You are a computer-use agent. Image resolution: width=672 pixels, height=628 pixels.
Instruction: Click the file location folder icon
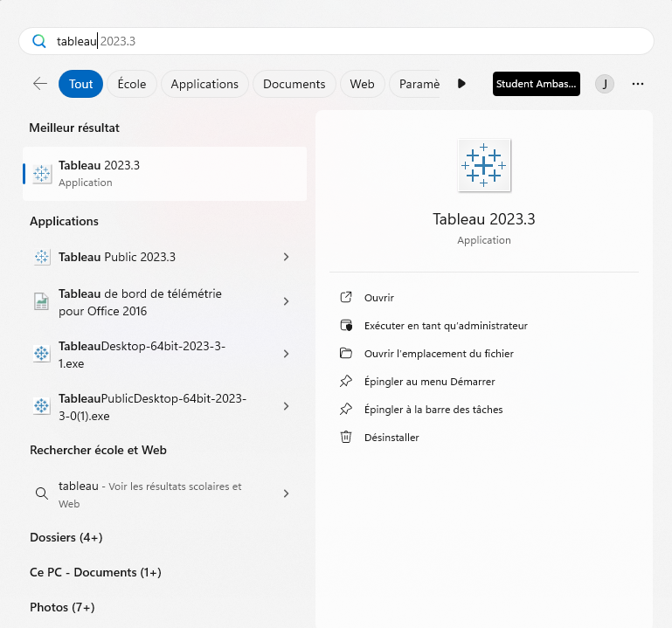(x=346, y=354)
